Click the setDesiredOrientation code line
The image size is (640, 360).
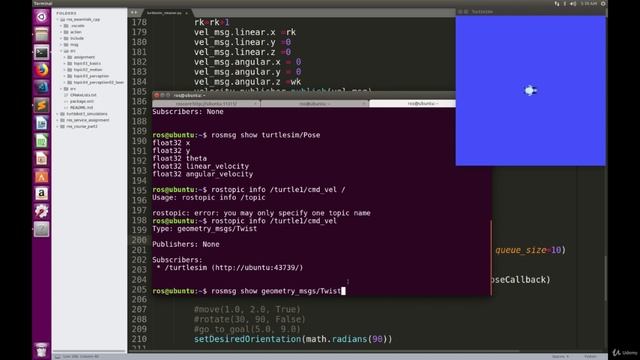[x=293, y=339]
